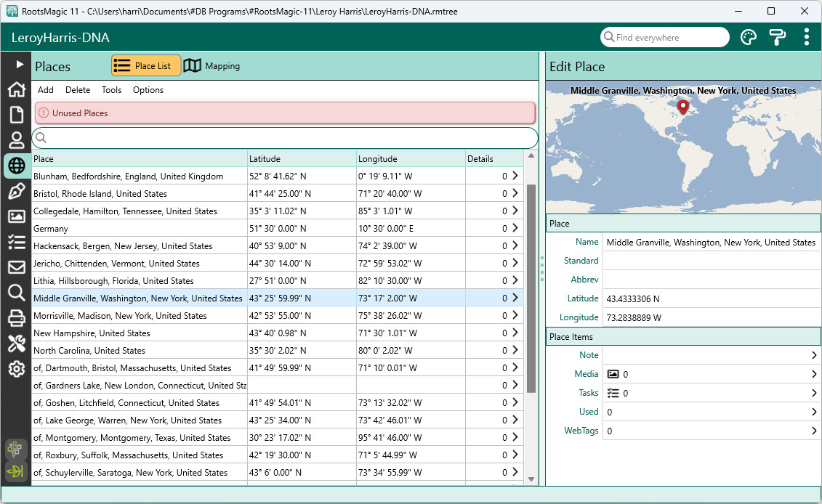
Task: Select Morrisville, Madison, New York row
Action: coord(278,315)
